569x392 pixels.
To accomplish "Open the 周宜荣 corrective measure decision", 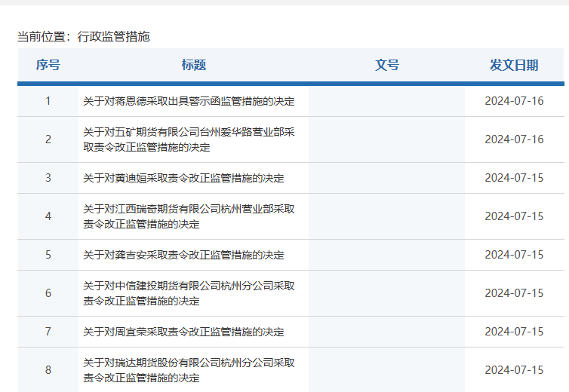I will (x=183, y=332).
